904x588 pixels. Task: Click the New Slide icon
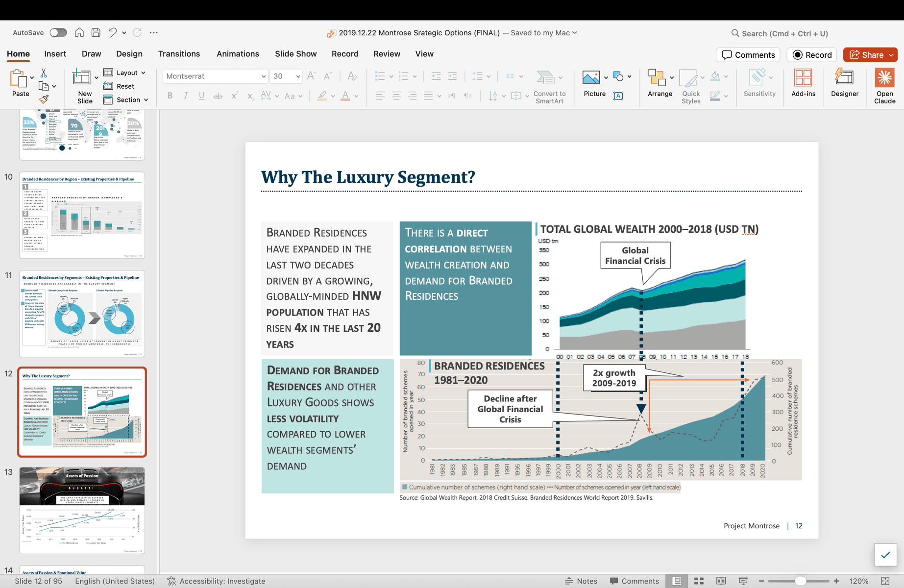(x=81, y=78)
